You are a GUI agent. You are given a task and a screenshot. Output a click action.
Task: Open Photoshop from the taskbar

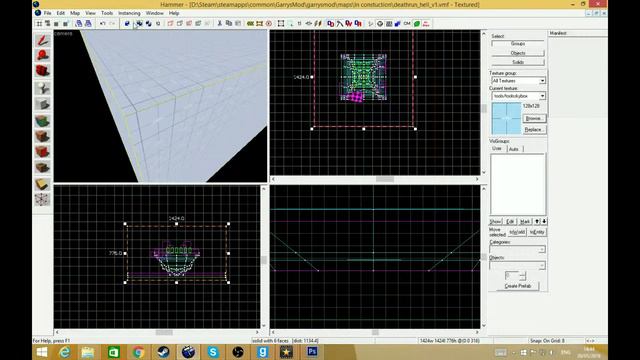click(312, 352)
